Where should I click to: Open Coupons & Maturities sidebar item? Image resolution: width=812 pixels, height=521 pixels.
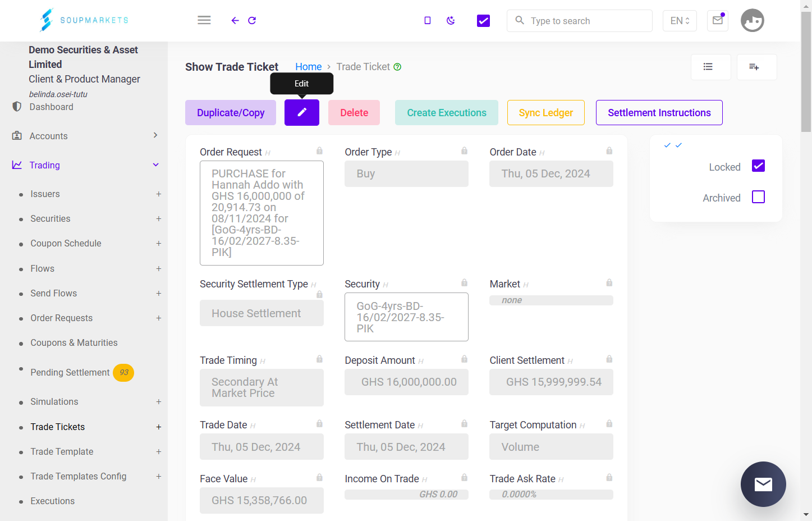tap(74, 342)
